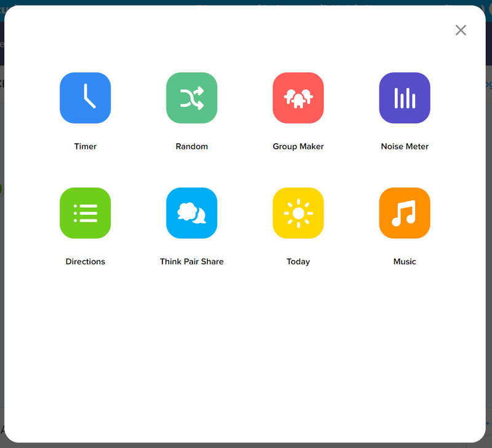The height and width of the screenshot is (448, 492).
Task: Select the "Group Maker" text label
Action: pos(298,146)
